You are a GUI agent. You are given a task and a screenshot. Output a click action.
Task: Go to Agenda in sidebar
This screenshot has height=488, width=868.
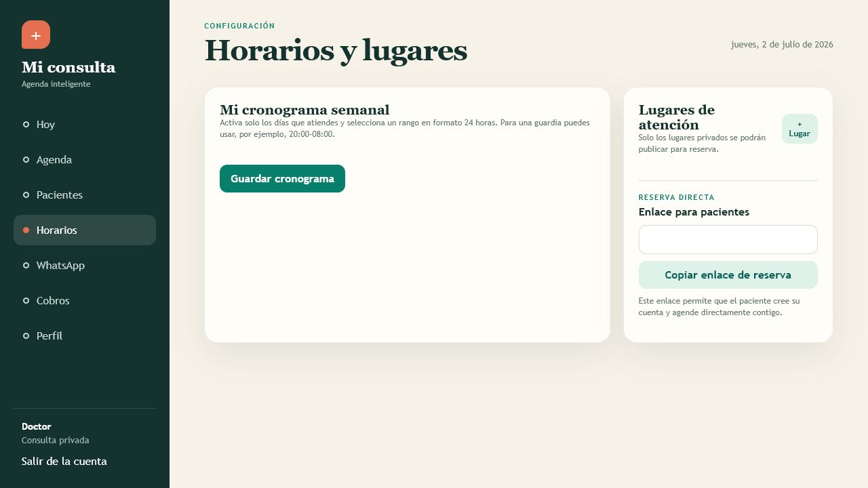(85, 159)
